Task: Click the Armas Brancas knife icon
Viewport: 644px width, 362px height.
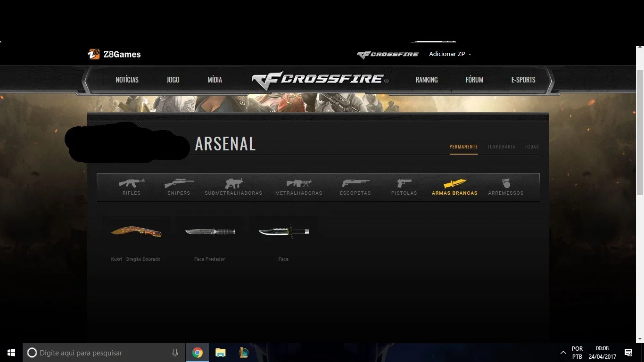Action: click(454, 183)
